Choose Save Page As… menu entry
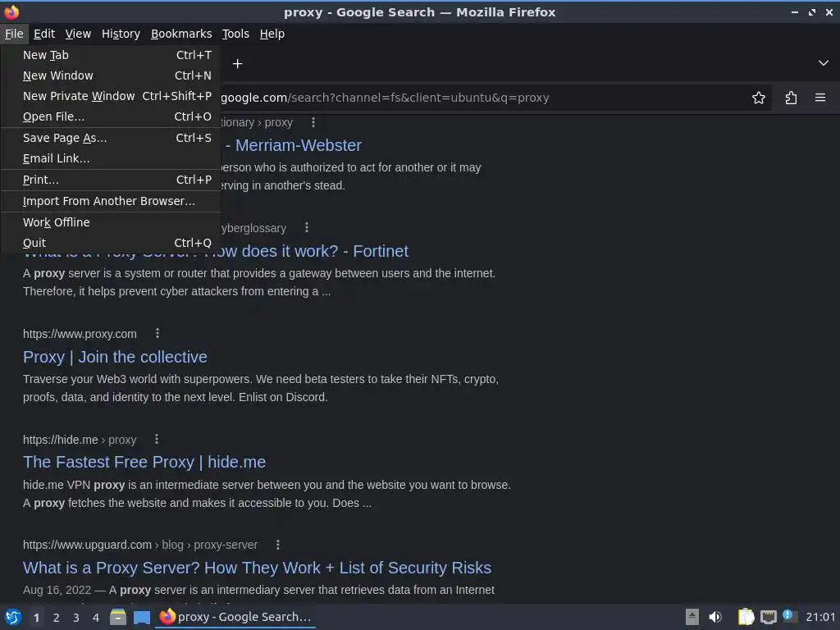840x630 pixels. (x=111, y=138)
